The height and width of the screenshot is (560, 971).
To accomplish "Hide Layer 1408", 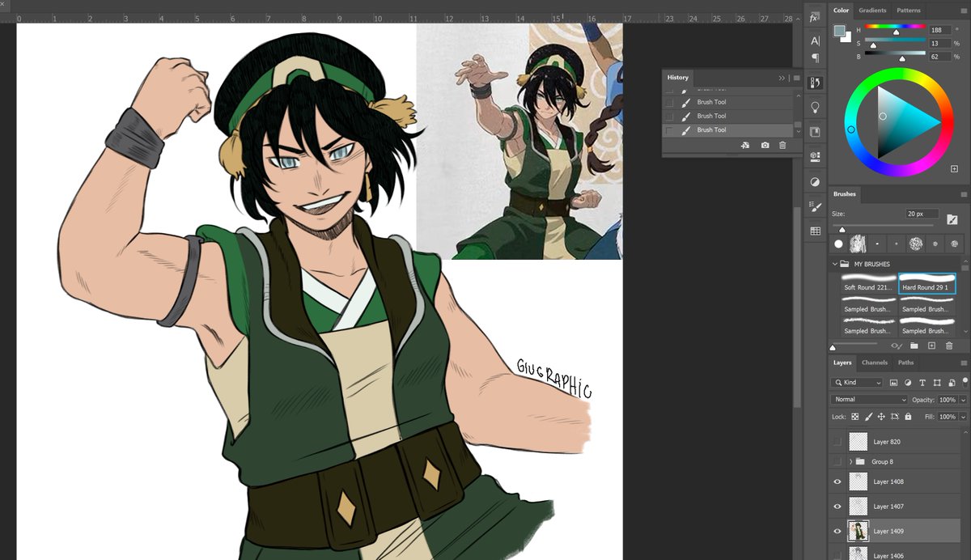I will pyautogui.click(x=837, y=482).
